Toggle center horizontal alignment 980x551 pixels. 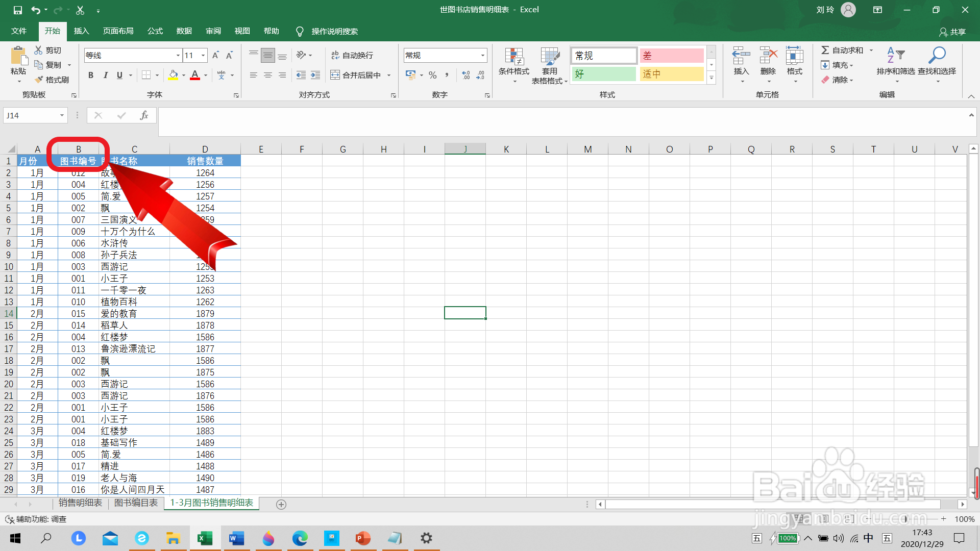point(267,75)
